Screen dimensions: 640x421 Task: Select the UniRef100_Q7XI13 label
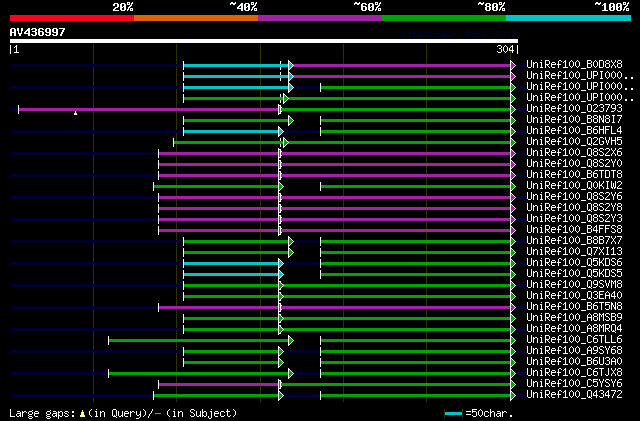tap(574, 252)
